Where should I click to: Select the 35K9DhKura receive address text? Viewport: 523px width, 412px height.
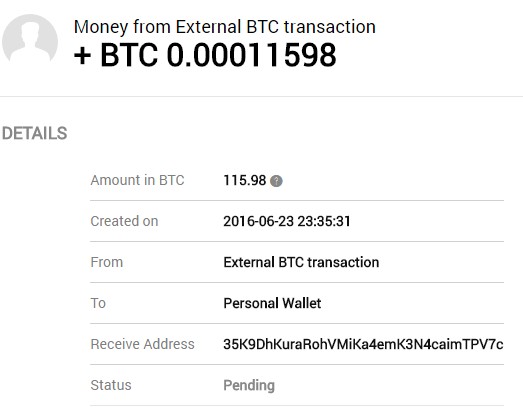click(x=363, y=344)
